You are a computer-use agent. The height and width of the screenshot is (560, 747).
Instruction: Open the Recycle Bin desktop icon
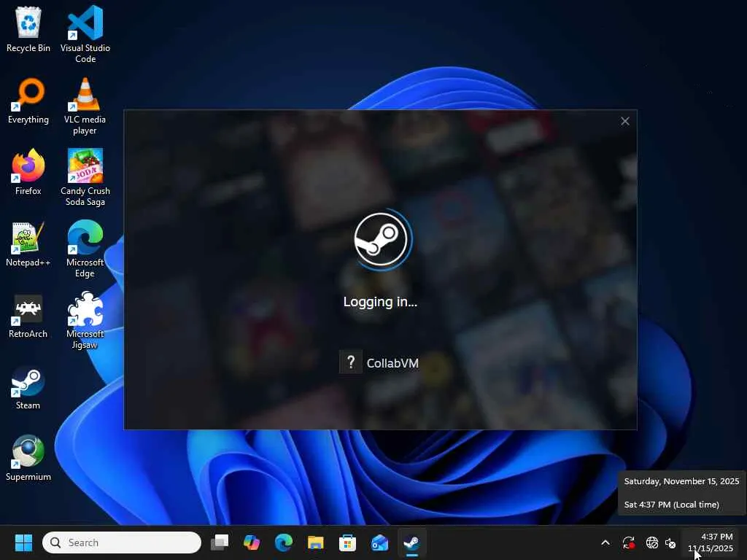click(x=28, y=28)
